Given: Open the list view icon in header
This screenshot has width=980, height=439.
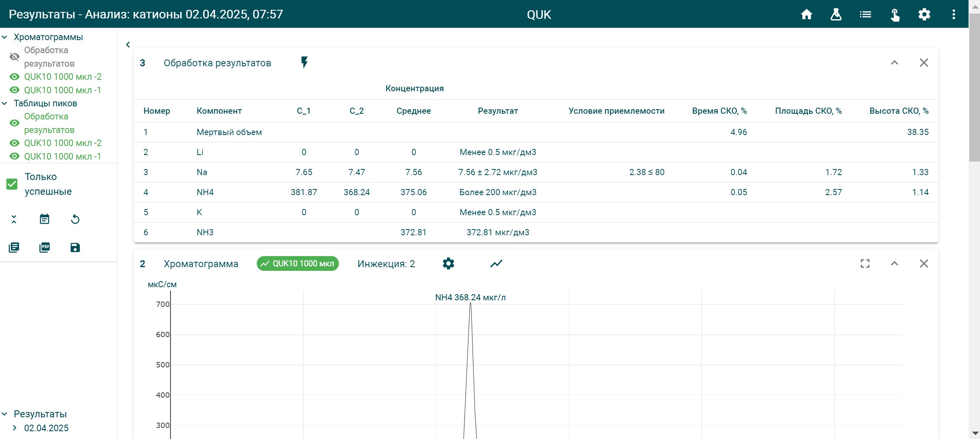Looking at the screenshot, I should pos(865,15).
